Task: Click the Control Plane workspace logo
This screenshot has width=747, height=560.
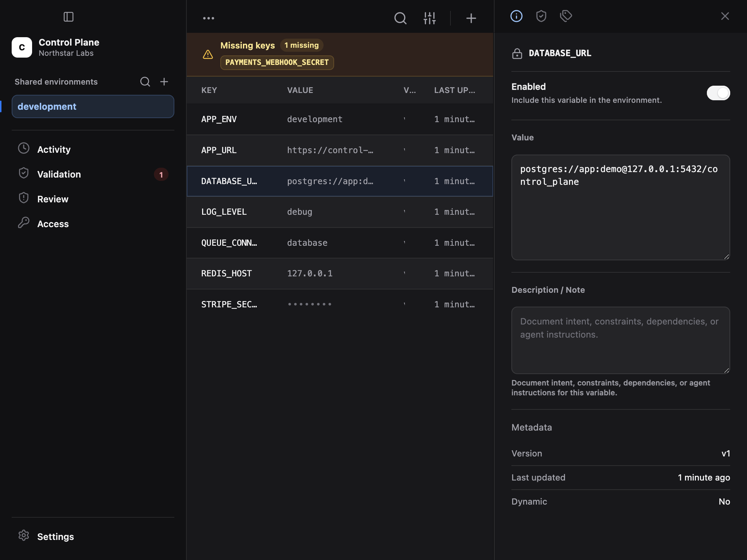Action: pos(22,47)
